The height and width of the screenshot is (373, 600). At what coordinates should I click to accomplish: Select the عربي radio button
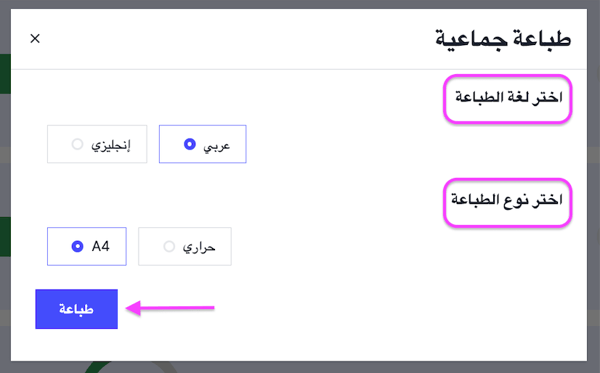point(190,144)
